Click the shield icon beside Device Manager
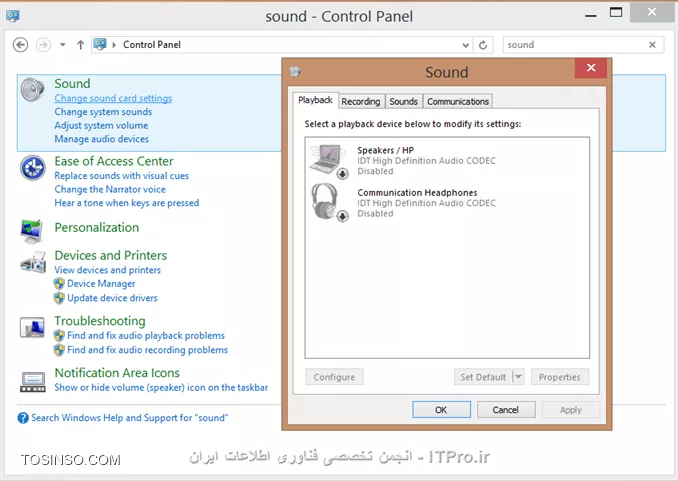This screenshot has width=678, height=481. pyautogui.click(x=59, y=284)
